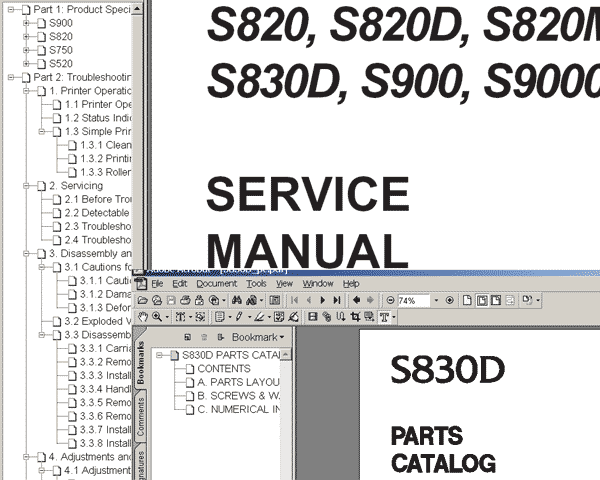Viewport: 600px width, 480px height.
Task: Click the zoom in button right of 74%
Action: coord(450,300)
